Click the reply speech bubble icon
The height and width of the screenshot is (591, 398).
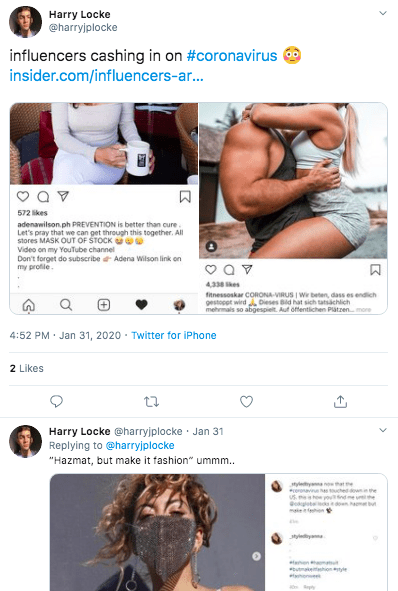pyautogui.click(x=56, y=401)
